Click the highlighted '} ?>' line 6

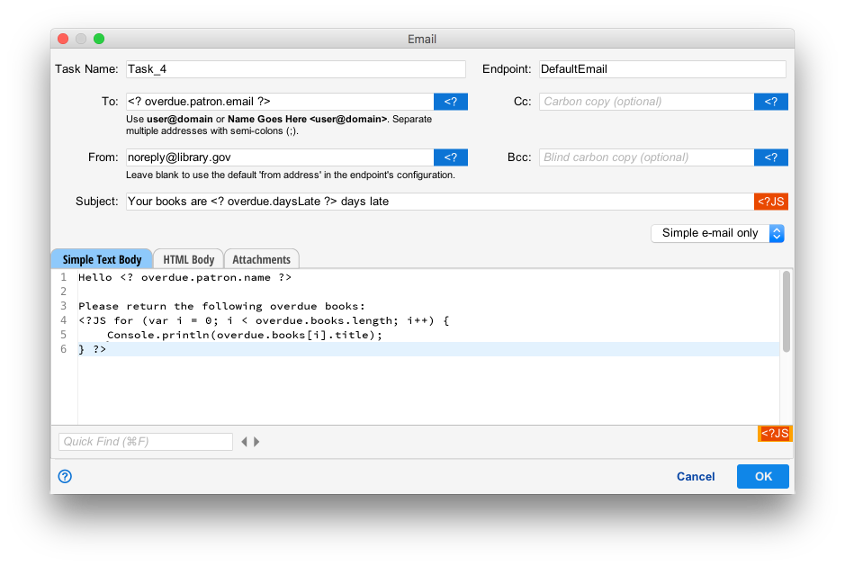pyautogui.click(x=428, y=349)
